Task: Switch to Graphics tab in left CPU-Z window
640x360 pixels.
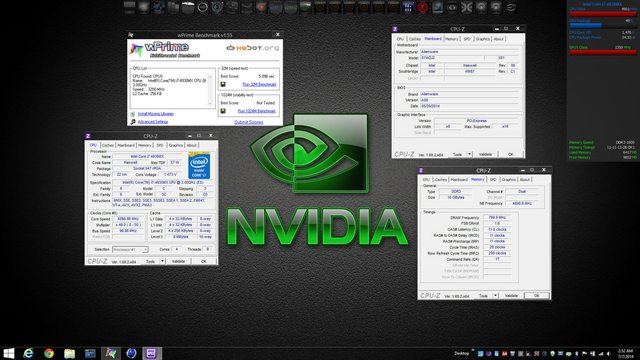Action: click(x=176, y=145)
